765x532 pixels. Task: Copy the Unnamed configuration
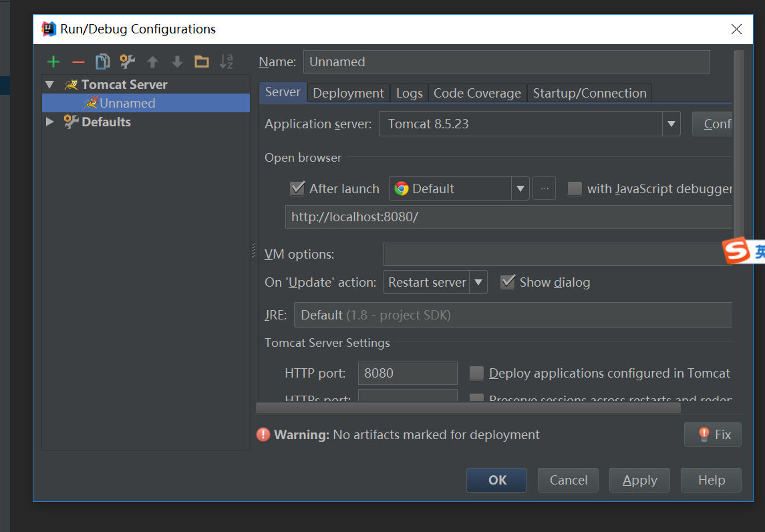pos(102,61)
